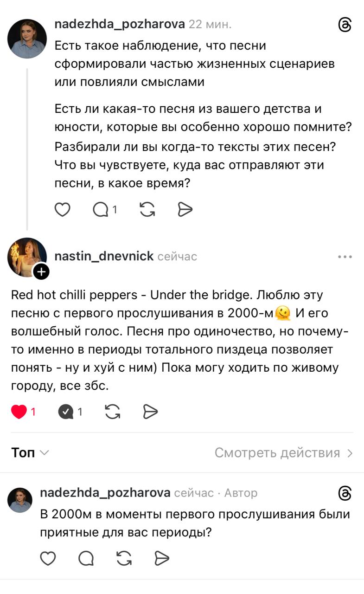Repost the top nadezhda_pozharova post
The image size is (364, 594).
[x=147, y=210]
